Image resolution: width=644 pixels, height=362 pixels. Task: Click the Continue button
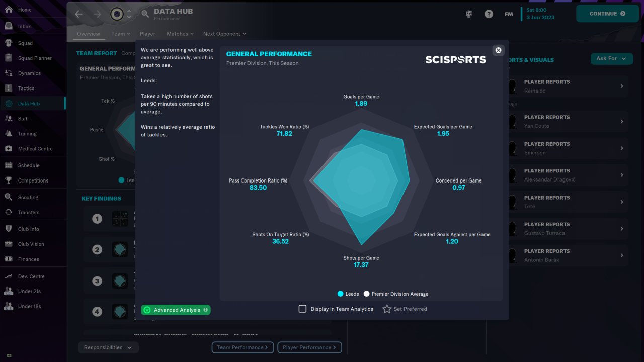tap(607, 14)
